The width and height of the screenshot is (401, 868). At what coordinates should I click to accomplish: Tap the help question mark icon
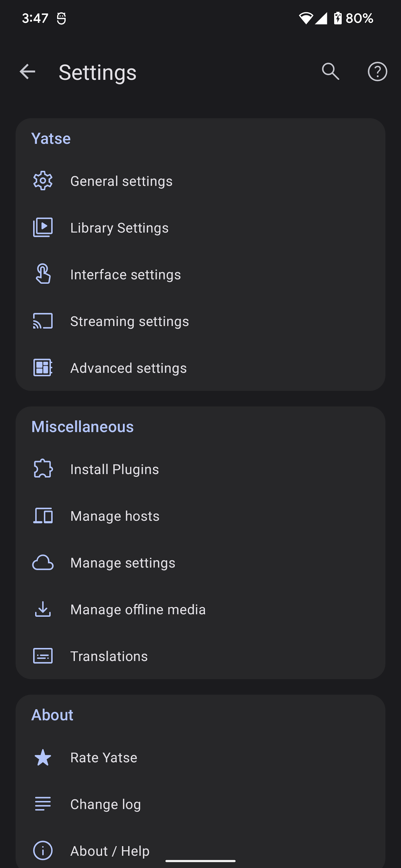tap(377, 72)
